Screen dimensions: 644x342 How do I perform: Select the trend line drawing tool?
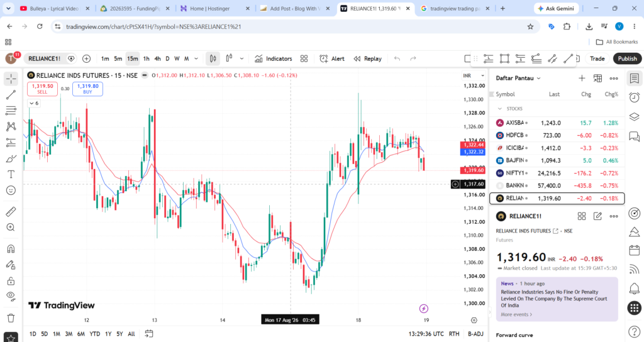click(x=11, y=95)
